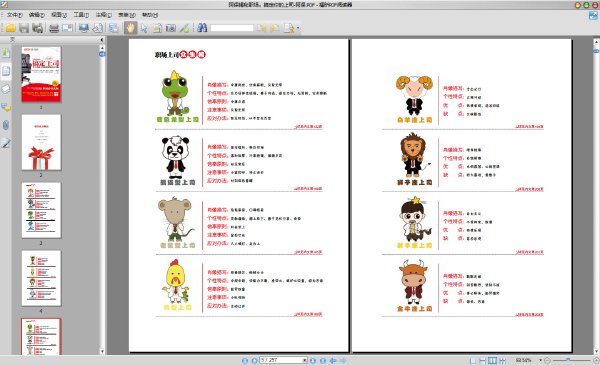Image resolution: width=600 pixels, height=365 pixels.
Task: Click the thumbnails panel scrollbar
Action: (x=102, y=199)
